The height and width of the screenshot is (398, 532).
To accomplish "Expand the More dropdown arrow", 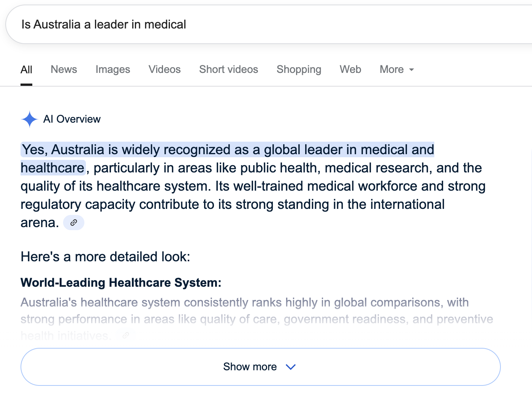I will (x=411, y=70).
